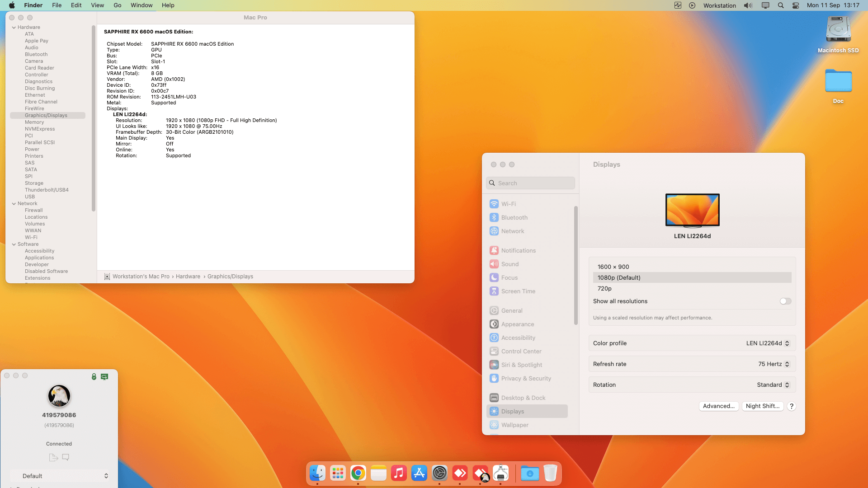
Task: Open Launchpad from the Dock
Action: (x=338, y=473)
